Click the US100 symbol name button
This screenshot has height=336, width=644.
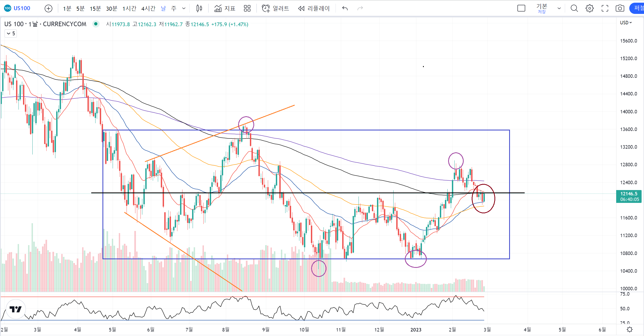(22, 8)
